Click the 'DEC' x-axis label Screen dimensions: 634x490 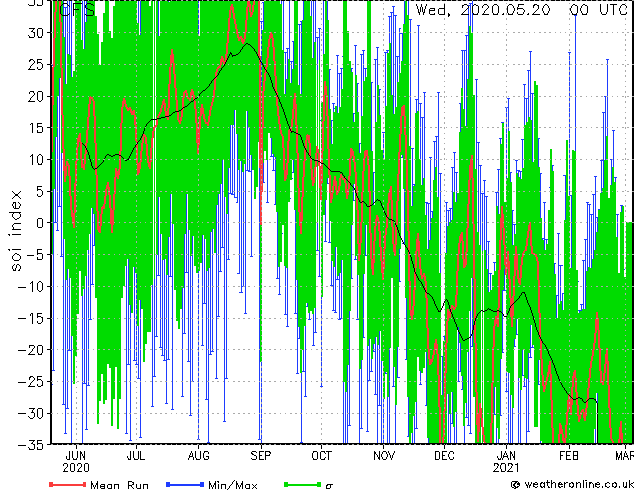pyautogui.click(x=444, y=456)
